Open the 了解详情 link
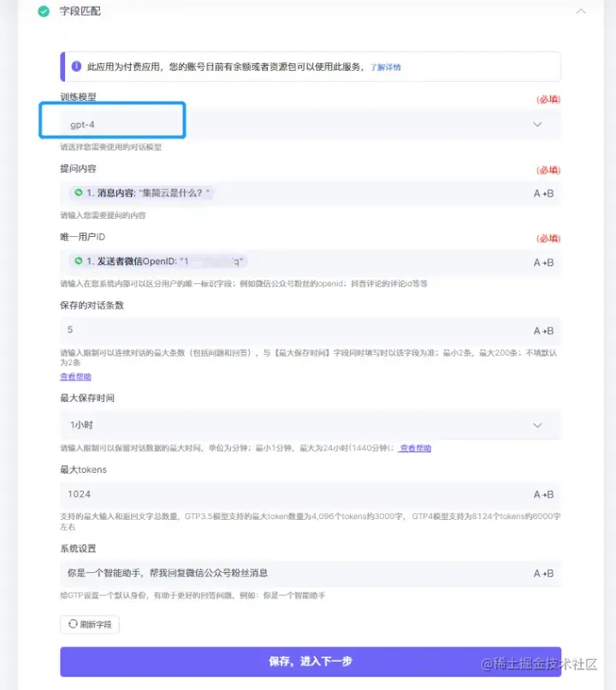 tap(385, 68)
